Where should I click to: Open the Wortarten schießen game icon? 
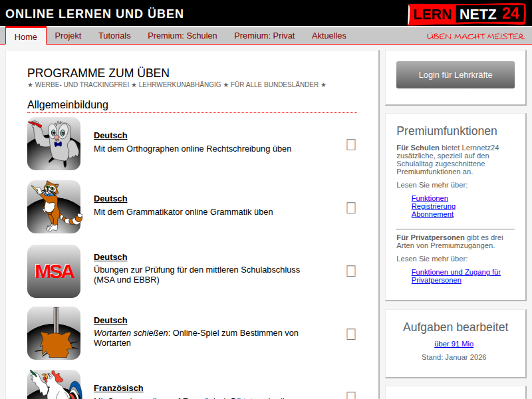(54, 333)
